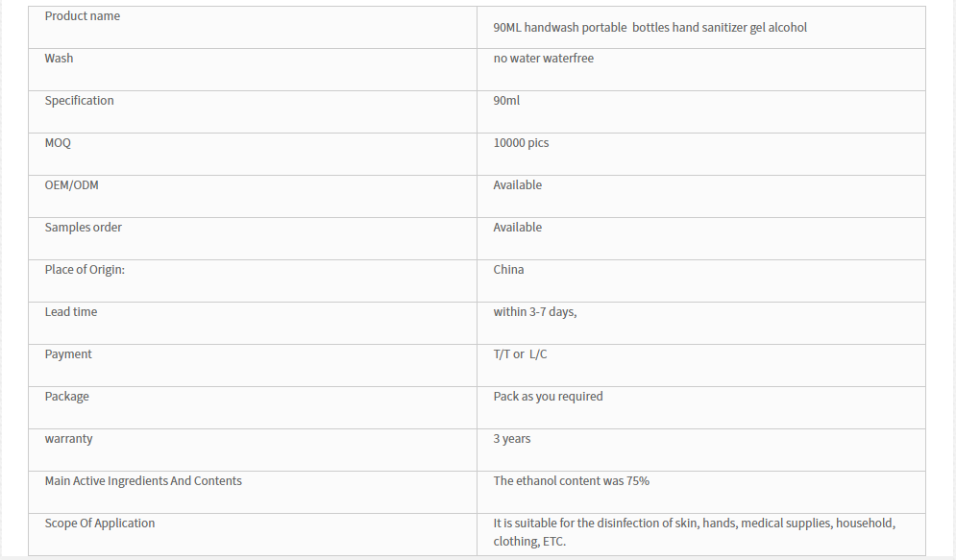Click the Product name label cell
Image resolution: width=956 pixels, height=560 pixels.
(253, 28)
